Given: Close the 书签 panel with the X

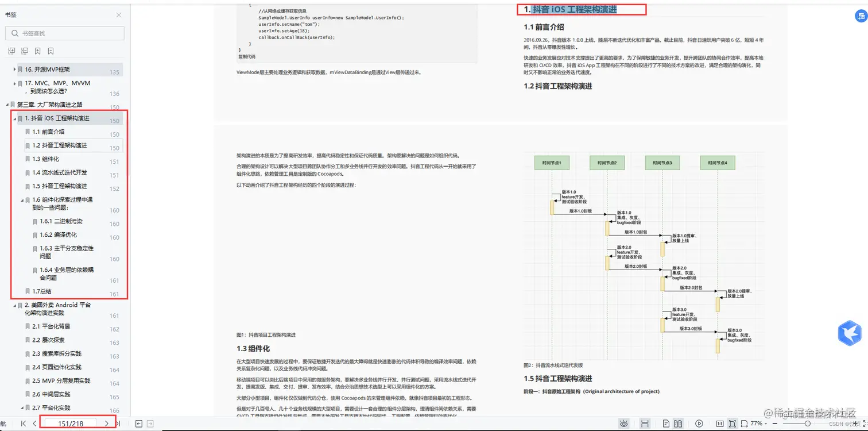Looking at the screenshot, I should click(119, 15).
